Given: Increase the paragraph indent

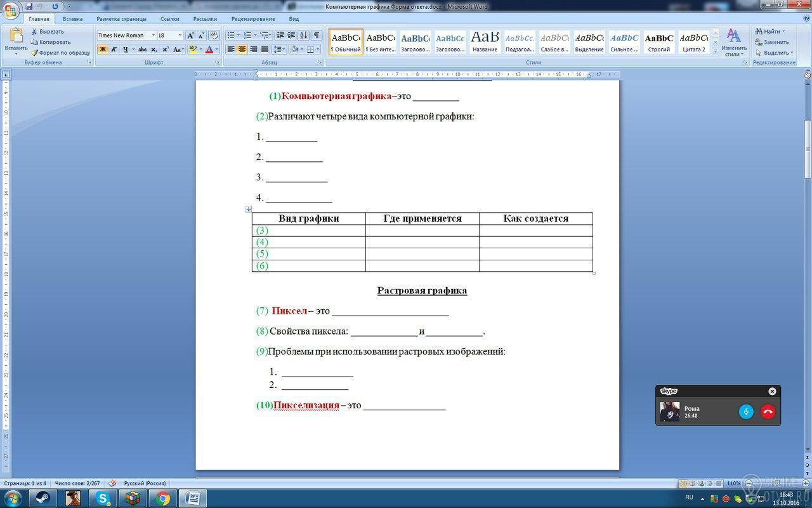Looking at the screenshot, I should 292,35.
